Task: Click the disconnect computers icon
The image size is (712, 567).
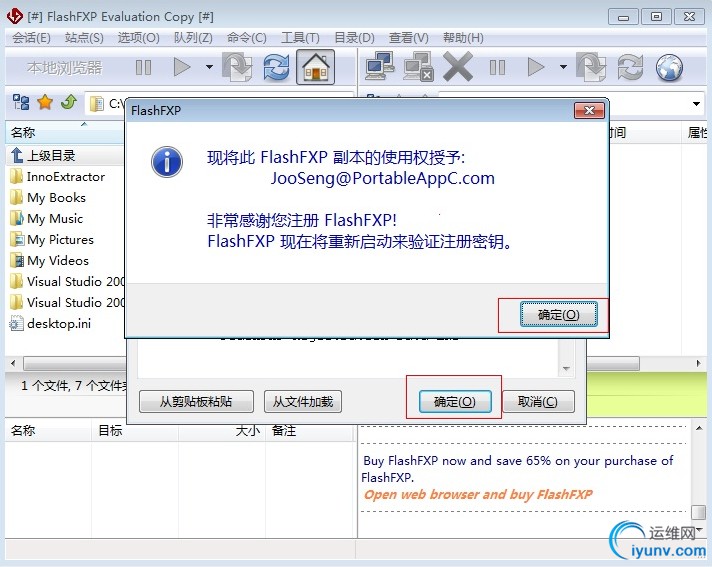Action: click(418, 67)
